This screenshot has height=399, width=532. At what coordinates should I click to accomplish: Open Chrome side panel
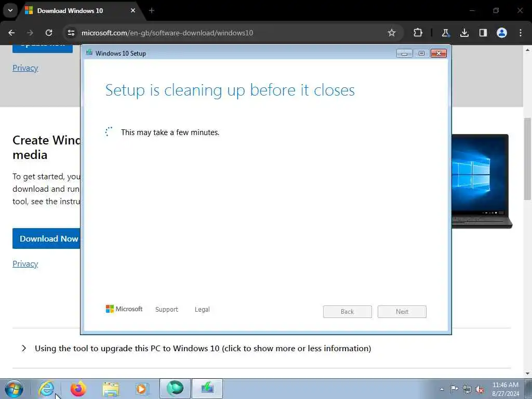[483, 33]
